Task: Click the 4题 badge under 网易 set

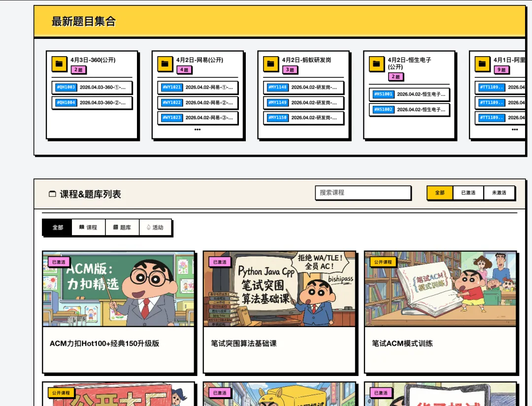Action: click(x=184, y=69)
